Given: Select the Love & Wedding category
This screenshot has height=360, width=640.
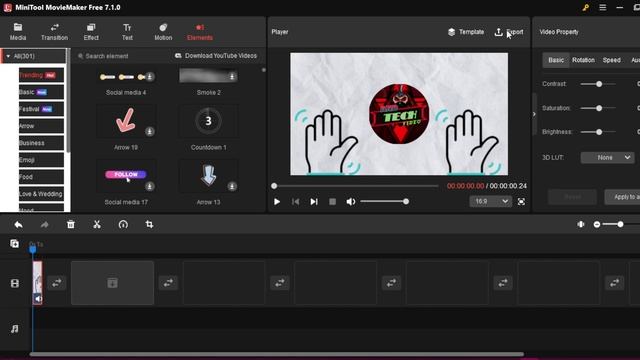Looking at the screenshot, I should 41,194.
